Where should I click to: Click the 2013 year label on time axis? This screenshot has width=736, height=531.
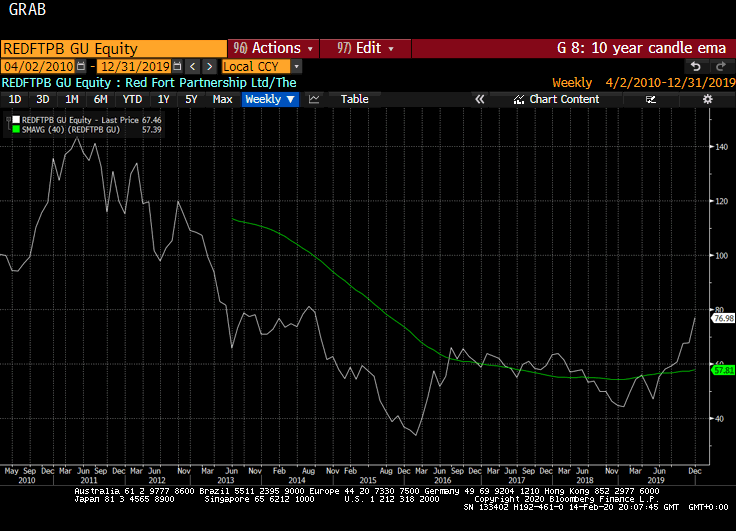coord(226,480)
